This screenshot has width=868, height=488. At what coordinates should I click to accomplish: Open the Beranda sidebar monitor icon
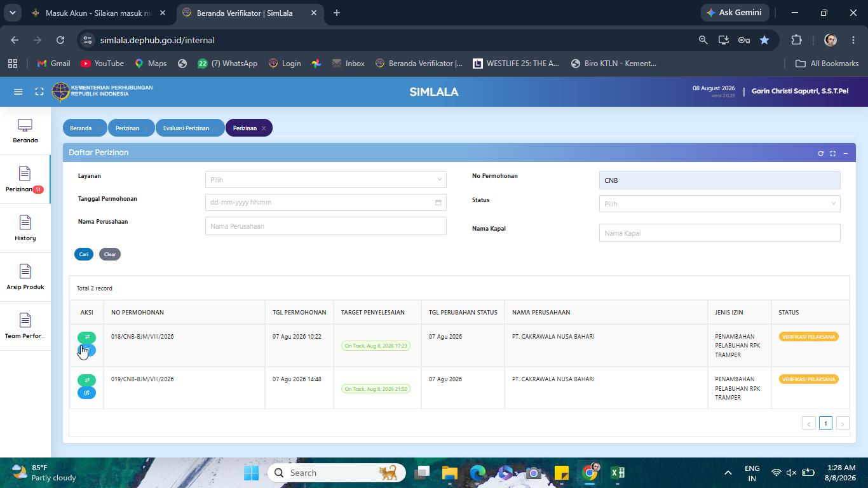tap(25, 126)
